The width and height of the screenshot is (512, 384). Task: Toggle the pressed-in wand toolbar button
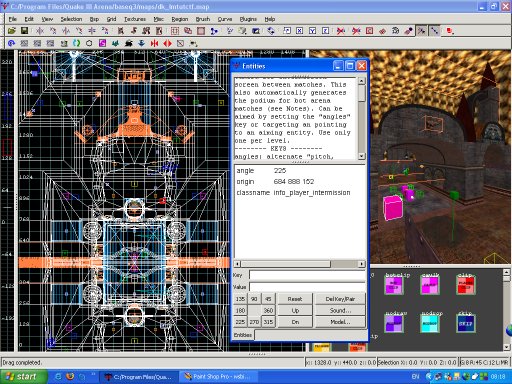click(x=422, y=31)
